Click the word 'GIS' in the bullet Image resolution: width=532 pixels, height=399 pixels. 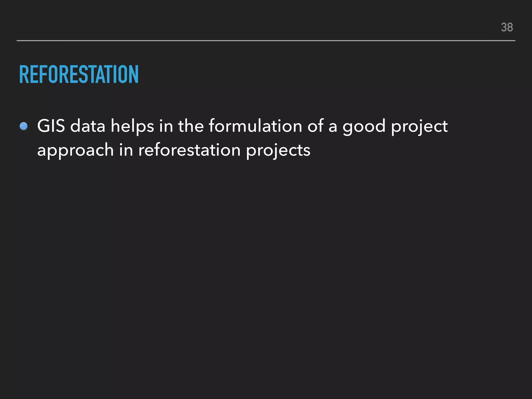click(51, 126)
